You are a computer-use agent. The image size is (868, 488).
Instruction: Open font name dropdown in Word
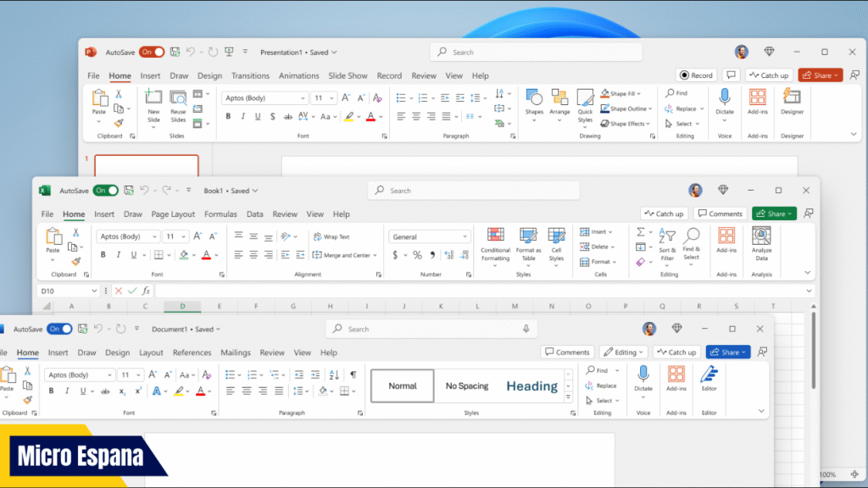point(109,374)
